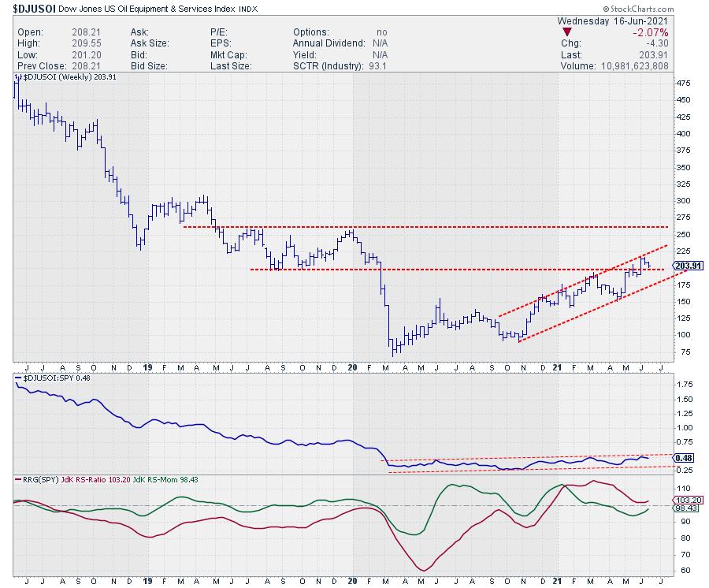Click the 98.43 RS-Mom value tag
Image resolution: width=709 pixels, height=588 pixels.
[686, 508]
